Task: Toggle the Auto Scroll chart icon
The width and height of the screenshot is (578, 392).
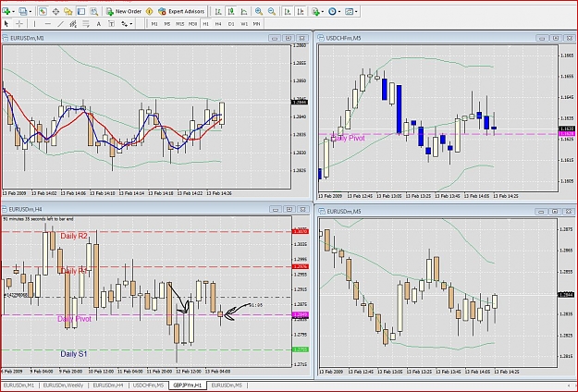Action: tap(288, 11)
